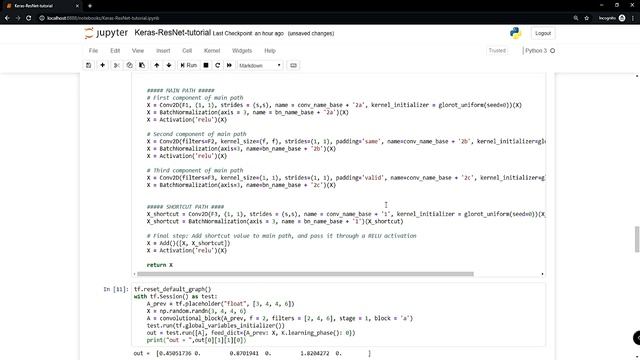Click the Python 3 kernel idle circle
Viewport: 640px width, 360px height.
(x=553, y=51)
